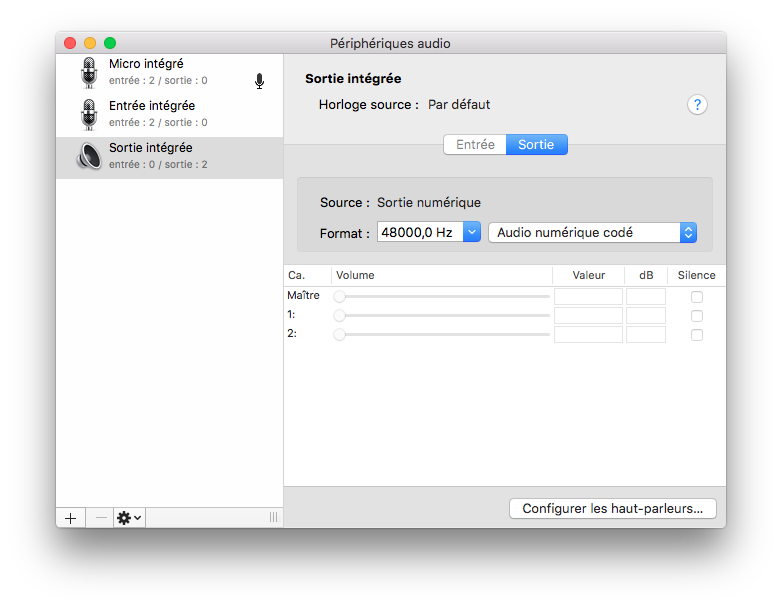Click the channel 2 volume slider
Viewport: 782px width, 608px height.
pos(441,335)
